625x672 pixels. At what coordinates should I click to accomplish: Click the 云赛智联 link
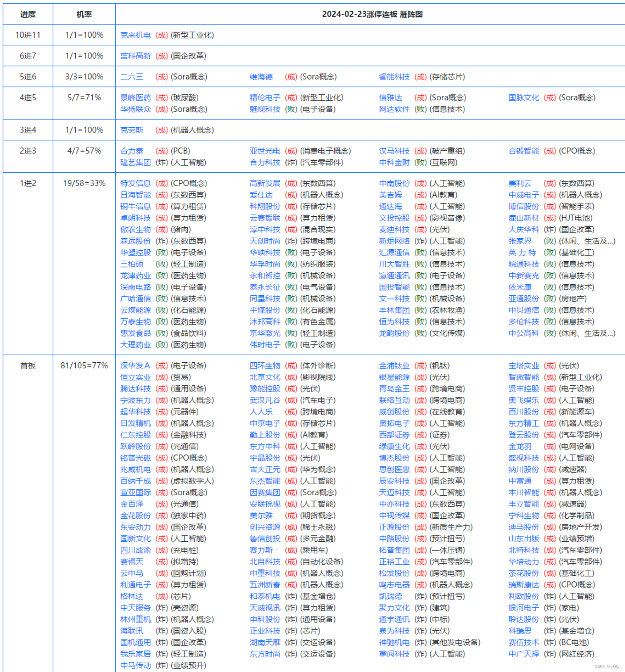pyautogui.click(x=265, y=218)
